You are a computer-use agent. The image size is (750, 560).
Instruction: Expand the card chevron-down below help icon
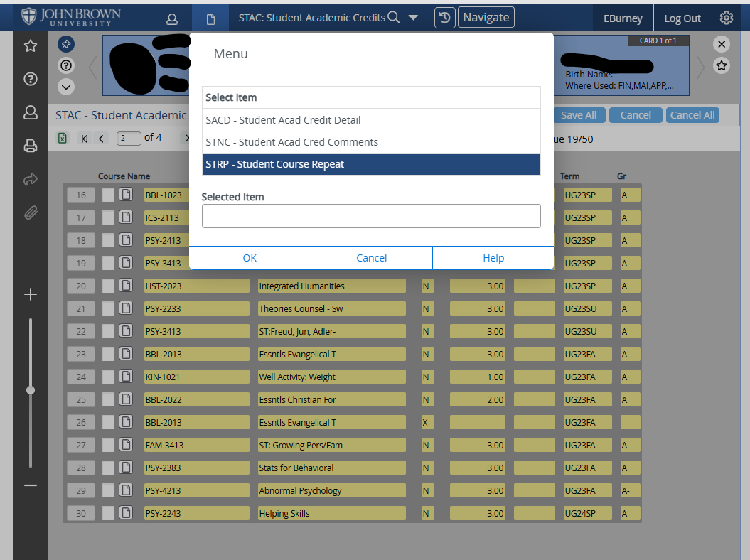[66, 87]
